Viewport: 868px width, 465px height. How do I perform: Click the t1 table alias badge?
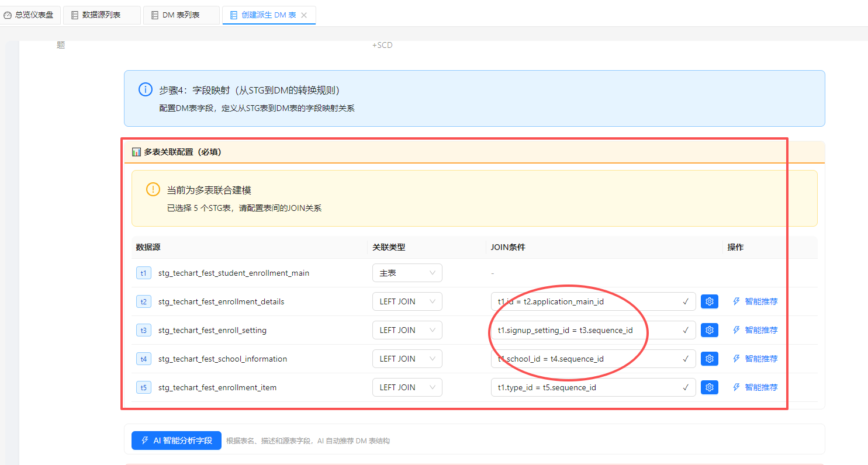[144, 273]
